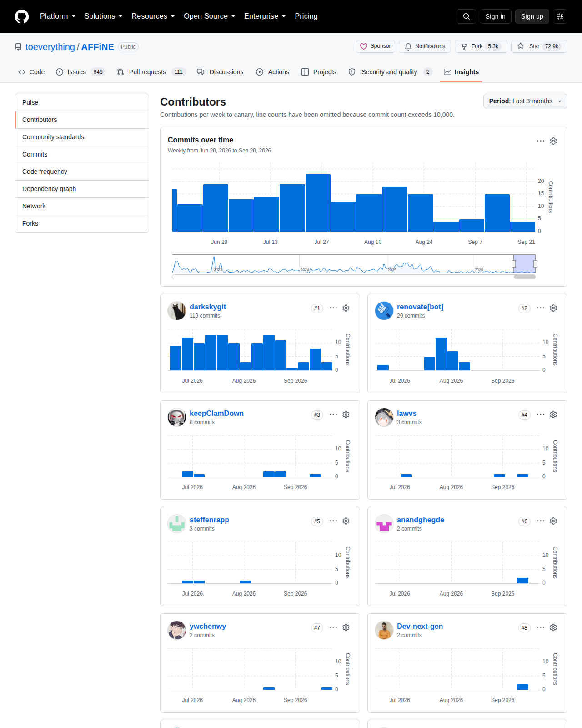Click the header appearance settings icon

pos(560,16)
